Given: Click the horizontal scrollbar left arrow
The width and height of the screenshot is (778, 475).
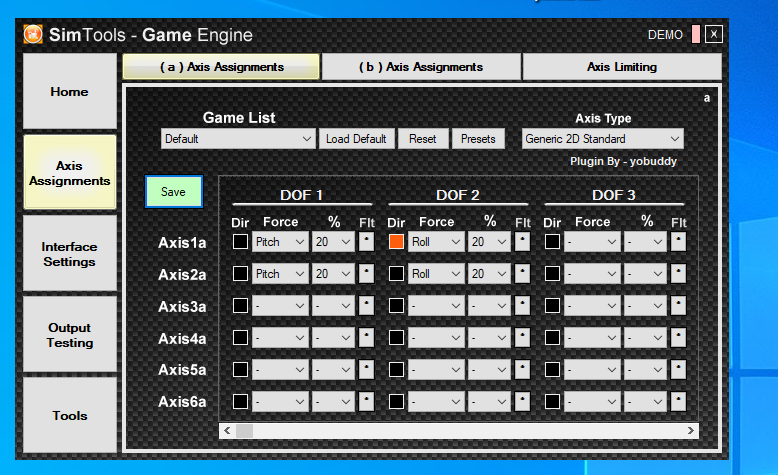Looking at the screenshot, I should (x=227, y=430).
